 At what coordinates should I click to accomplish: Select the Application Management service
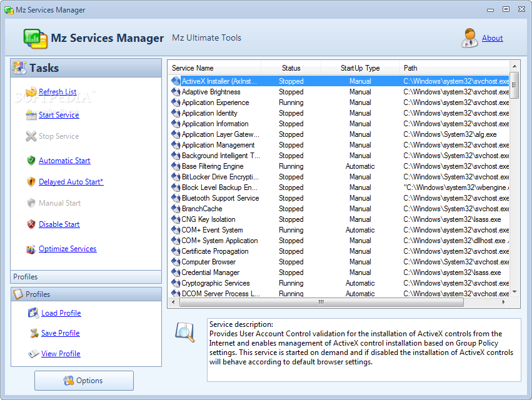point(339,145)
